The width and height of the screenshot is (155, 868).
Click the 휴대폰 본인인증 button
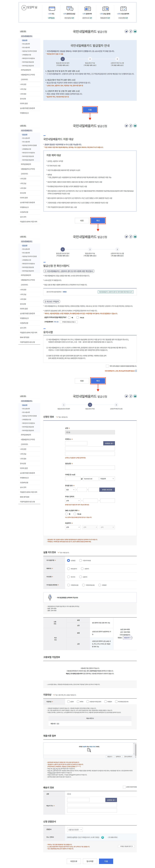click(x=107, y=490)
